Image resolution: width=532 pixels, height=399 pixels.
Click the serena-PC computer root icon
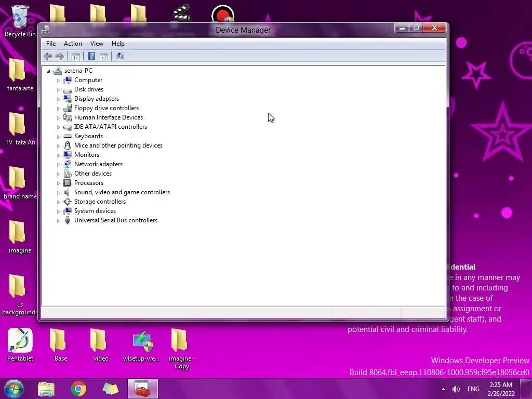point(58,71)
